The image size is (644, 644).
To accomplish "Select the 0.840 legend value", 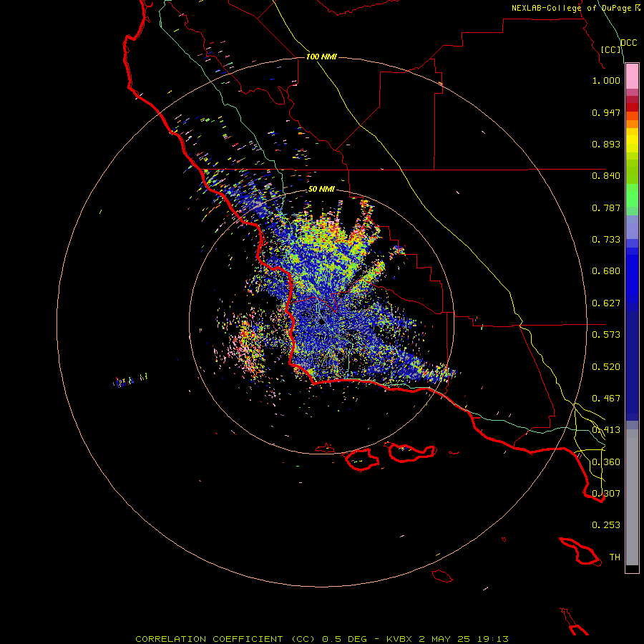I will point(606,176).
